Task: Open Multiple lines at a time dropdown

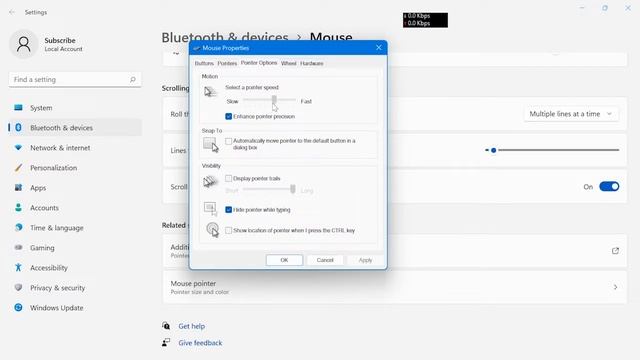Action: [x=571, y=114]
